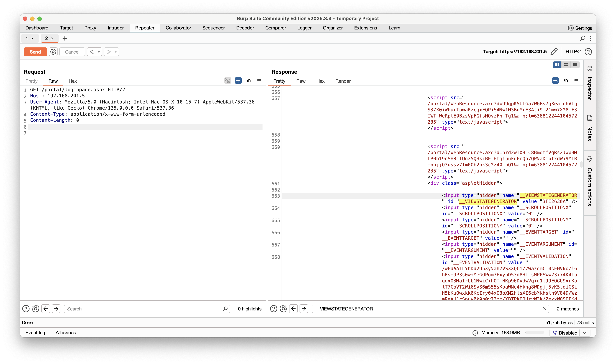This screenshot has width=616, height=364.
Task: Toggle word wrap in Response pane
Action: click(x=555, y=81)
